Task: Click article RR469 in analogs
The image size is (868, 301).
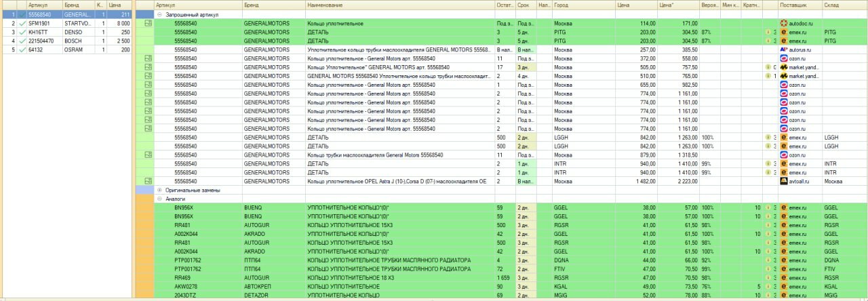Action: tap(182, 278)
